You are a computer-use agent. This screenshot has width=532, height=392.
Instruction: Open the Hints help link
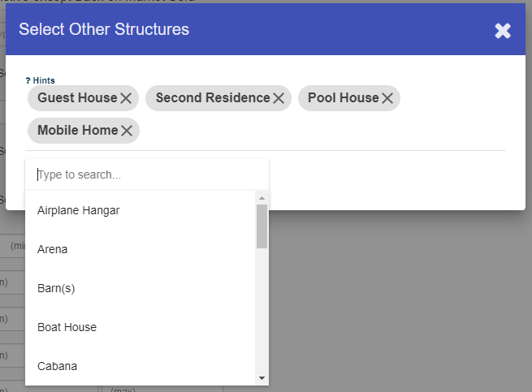[x=41, y=80]
